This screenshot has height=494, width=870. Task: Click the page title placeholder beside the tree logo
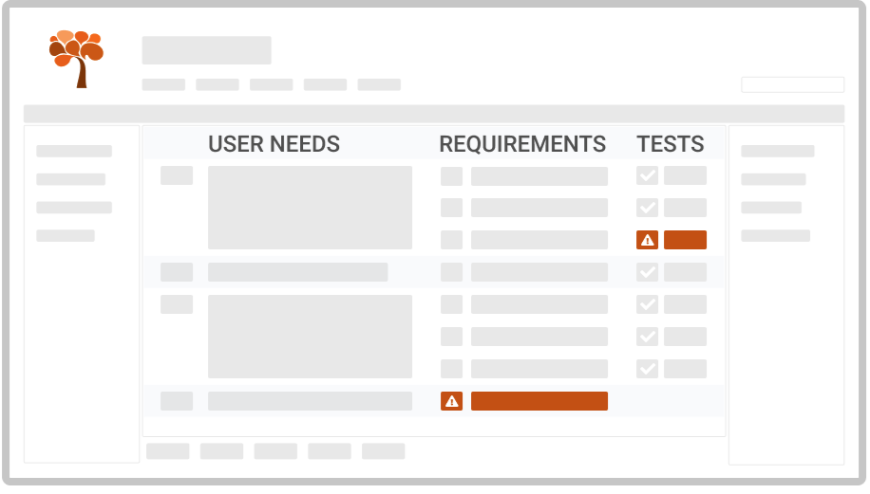[x=206, y=50]
